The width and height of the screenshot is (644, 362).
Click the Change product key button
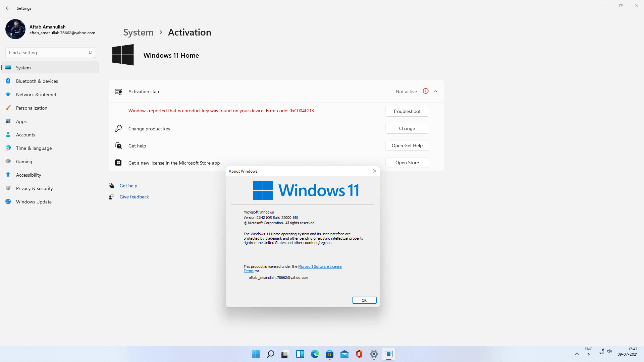[407, 128]
